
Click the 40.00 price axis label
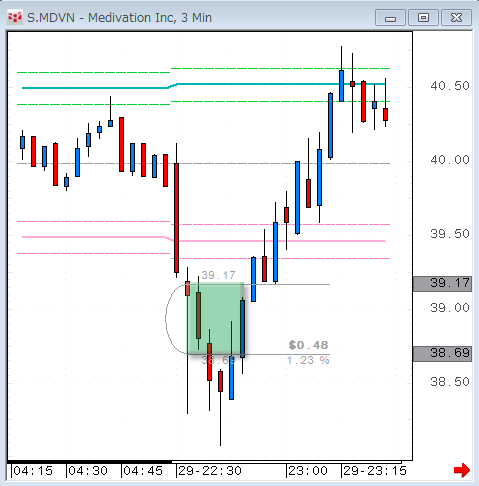pyautogui.click(x=450, y=160)
